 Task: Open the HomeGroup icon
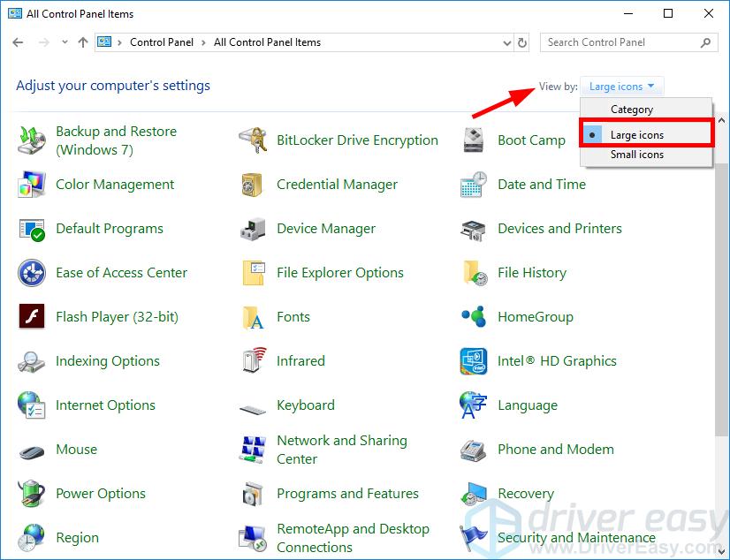coord(474,317)
